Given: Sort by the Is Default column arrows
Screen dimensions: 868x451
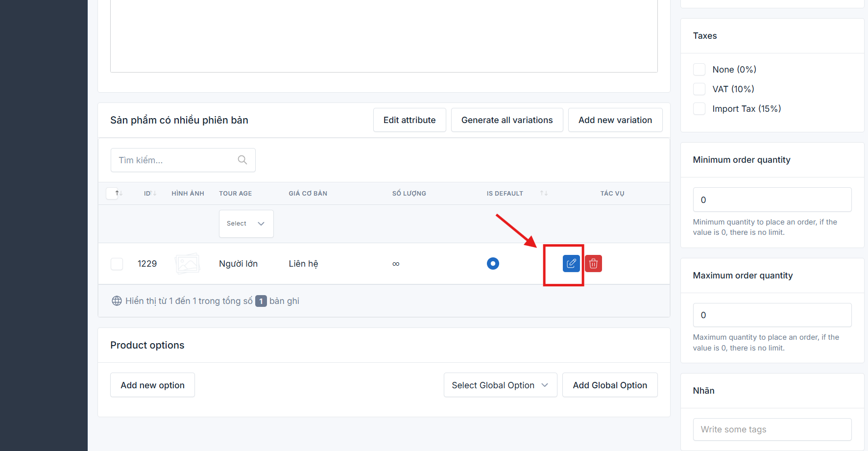Looking at the screenshot, I should (543, 194).
